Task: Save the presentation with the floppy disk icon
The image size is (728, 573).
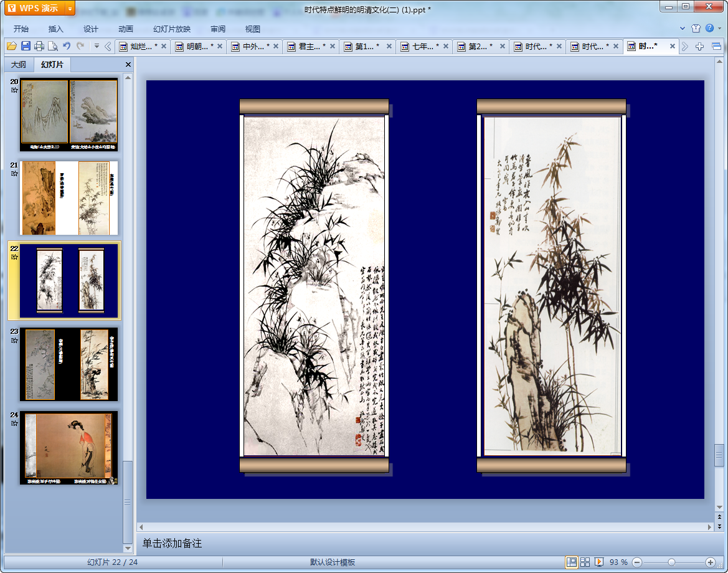Action: point(26,46)
